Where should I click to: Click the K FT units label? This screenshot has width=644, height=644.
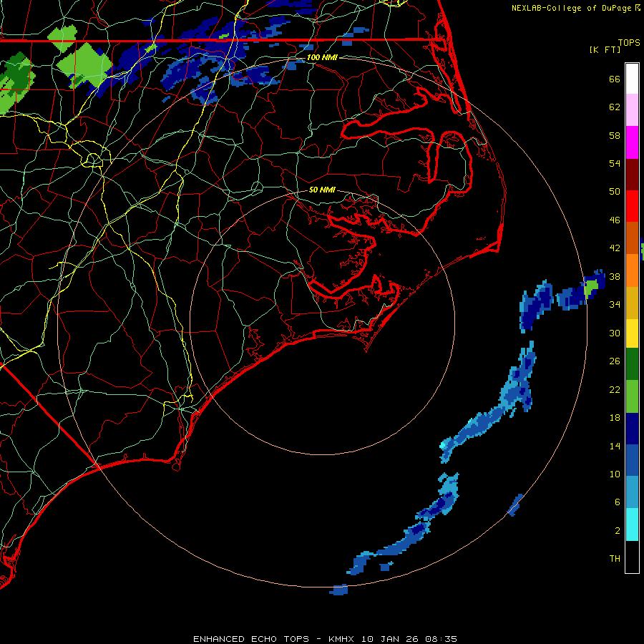(x=605, y=49)
